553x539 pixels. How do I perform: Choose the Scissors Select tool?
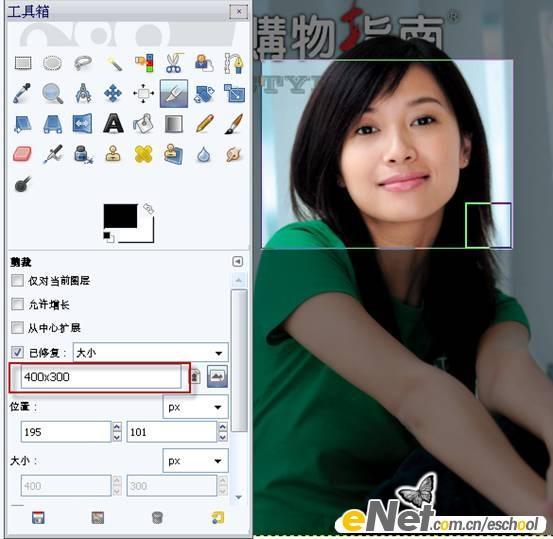tap(174, 63)
